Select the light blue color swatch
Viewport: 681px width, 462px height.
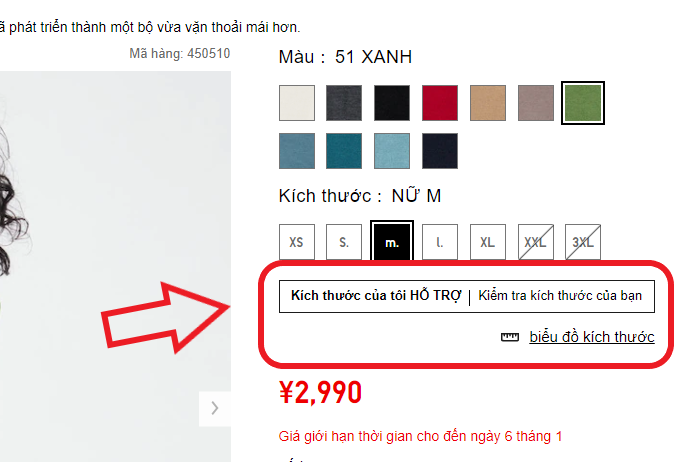392,151
